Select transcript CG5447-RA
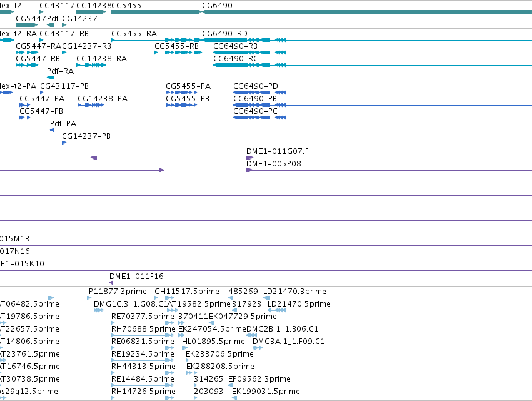Image resolution: width=532 pixels, height=401 pixels. [x=38, y=46]
